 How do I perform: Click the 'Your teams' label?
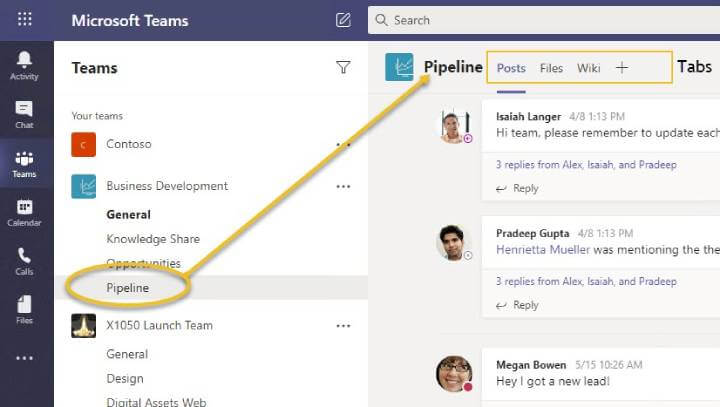(97, 116)
